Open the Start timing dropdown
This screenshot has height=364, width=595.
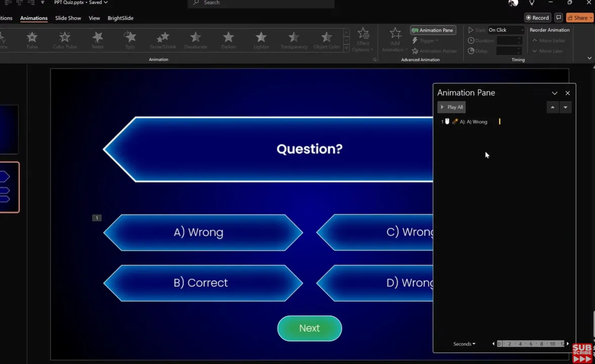[x=506, y=30]
